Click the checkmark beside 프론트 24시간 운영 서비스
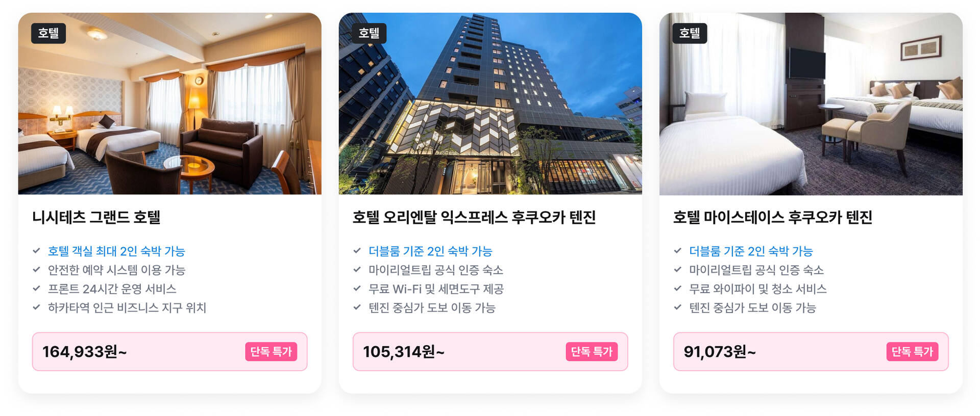This screenshot has width=980, height=416. point(36,289)
